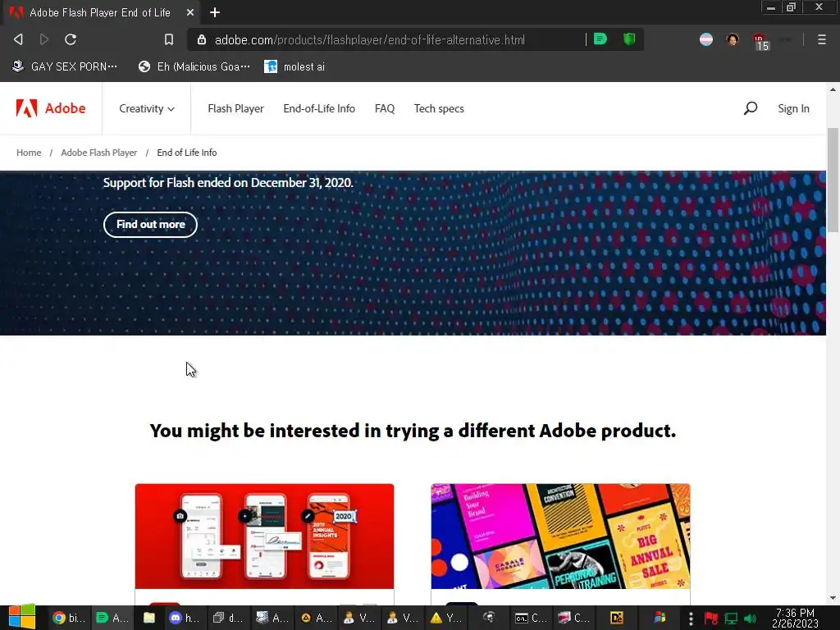Go back using the browser back arrow
This screenshot has width=840, height=630.
(18, 39)
